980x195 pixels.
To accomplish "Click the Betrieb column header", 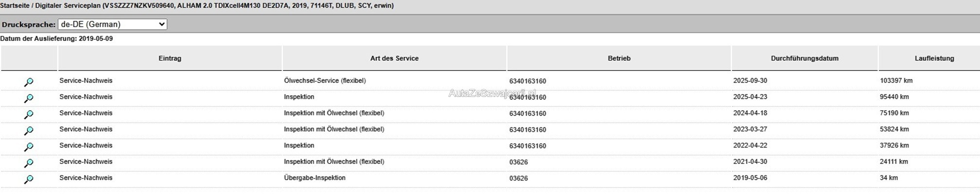I will (x=619, y=58).
